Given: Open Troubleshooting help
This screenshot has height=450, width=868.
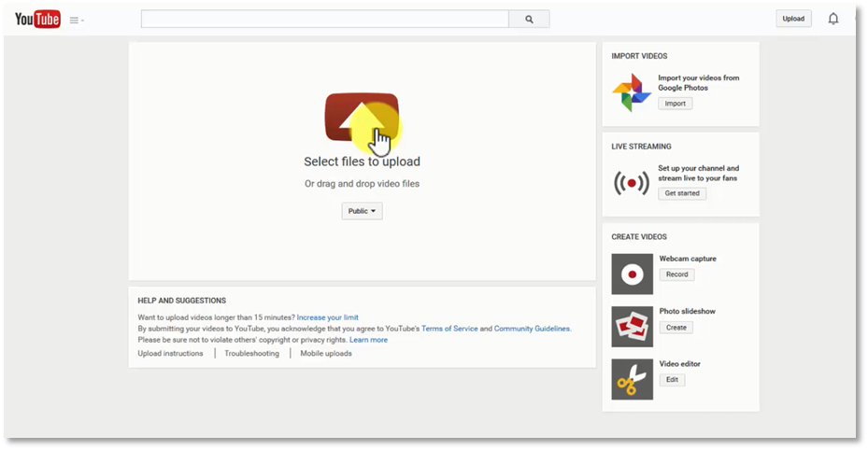Looking at the screenshot, I should [x=252, y=353].
